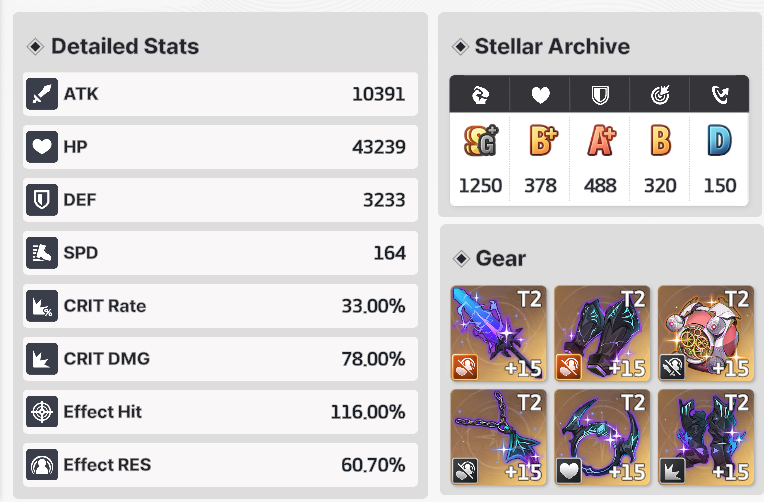Click the Stellar Archive fist column header

[x=480, y=95]
